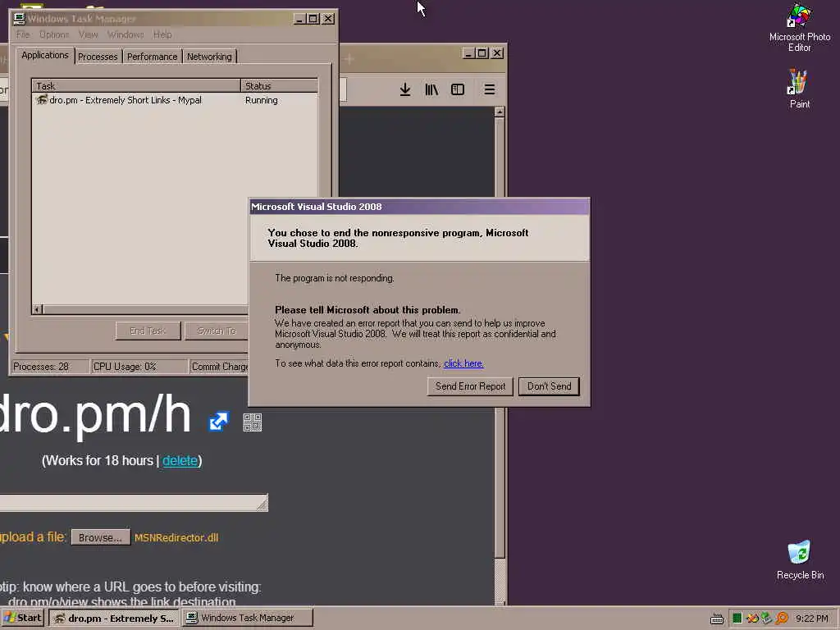Viewport: 840px width, 630px height.
Task: Click the Browse... file upload button
Action: 101,537
